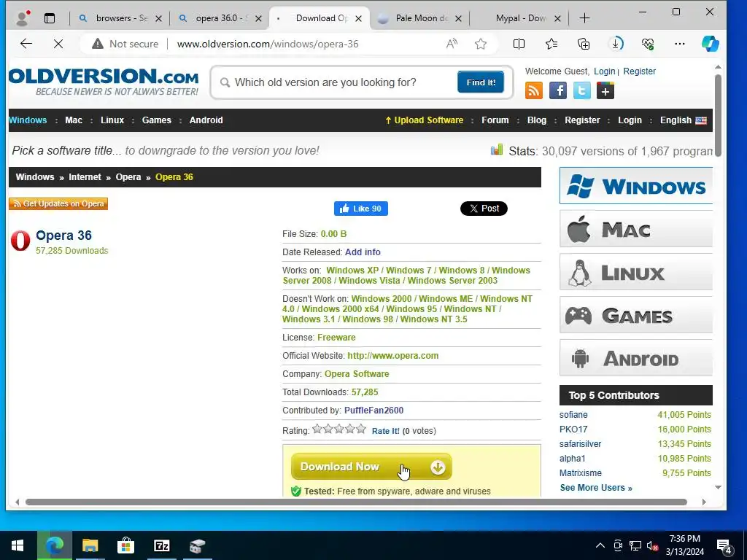Open the tab actions menu icon
Image resolution: width=747 pixels, height=560 pixels.
(x=50, y=18)
